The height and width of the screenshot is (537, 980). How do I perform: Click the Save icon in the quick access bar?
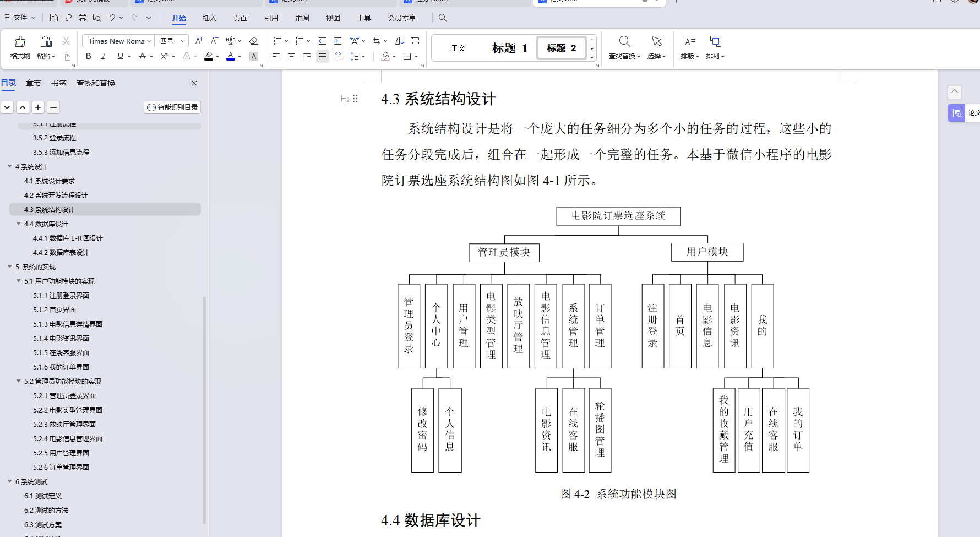53,18
